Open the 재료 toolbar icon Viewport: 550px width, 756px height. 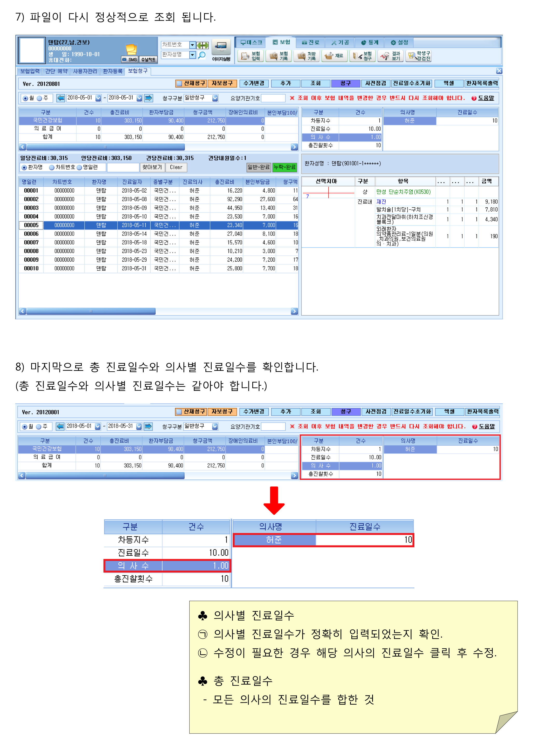pos(335,56)
